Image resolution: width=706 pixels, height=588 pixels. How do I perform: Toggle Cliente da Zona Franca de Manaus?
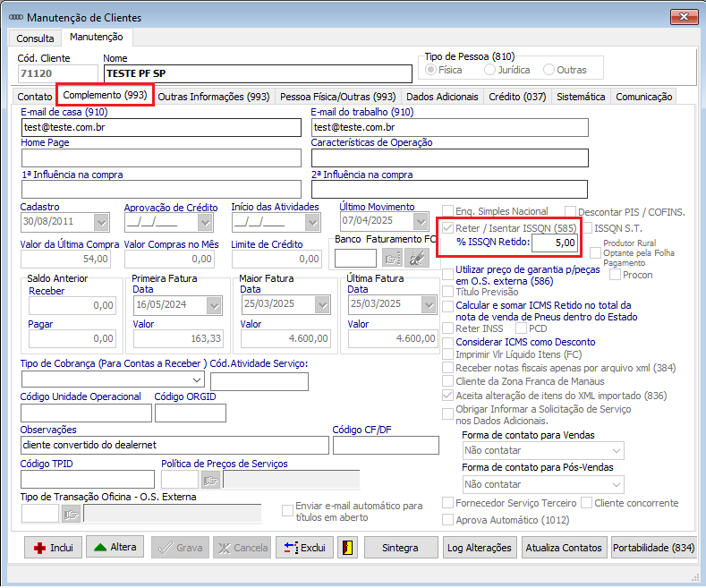click(x=447, y=381)
